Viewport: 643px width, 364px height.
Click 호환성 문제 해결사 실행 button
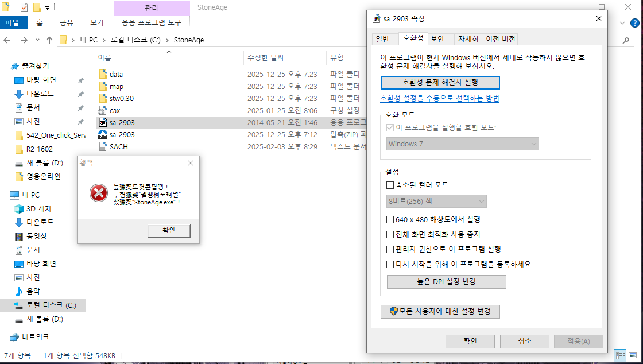point(440,82)
